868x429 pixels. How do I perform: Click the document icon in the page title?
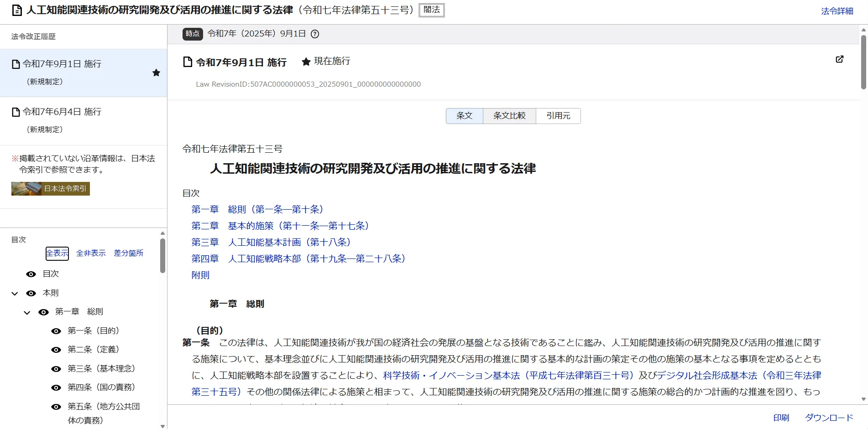[17, 10]
